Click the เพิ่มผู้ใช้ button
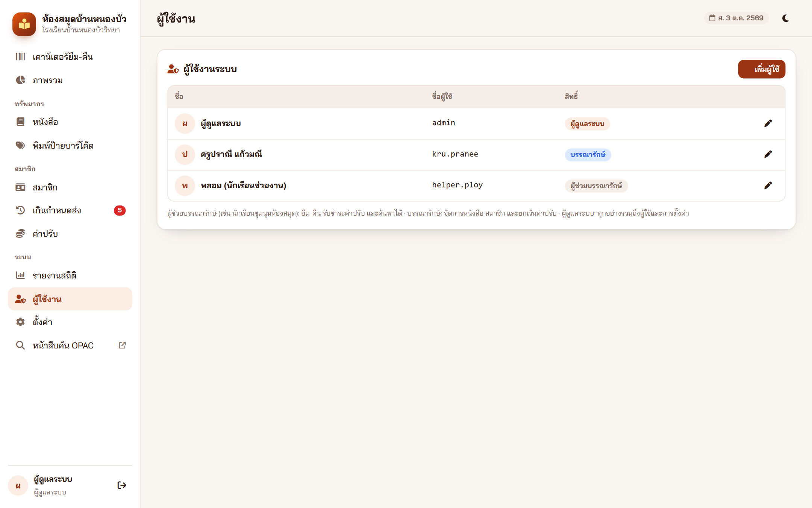812x508 pixels. point(762,69)
